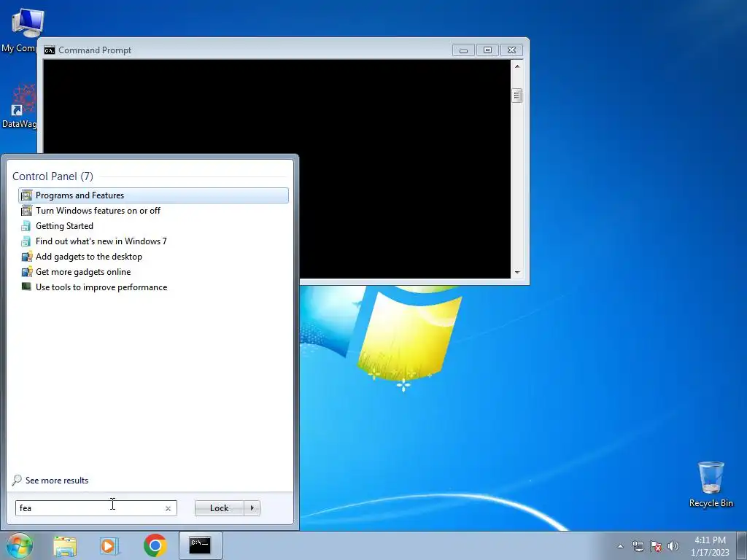Open the Action Center flag icon
This screenshot has height=560, width=747.
(656, 546)
